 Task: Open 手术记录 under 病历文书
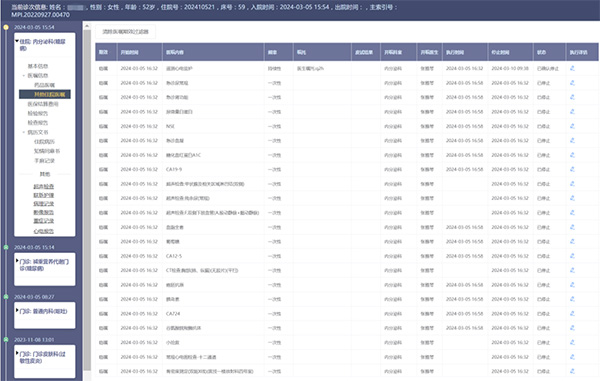44,161
